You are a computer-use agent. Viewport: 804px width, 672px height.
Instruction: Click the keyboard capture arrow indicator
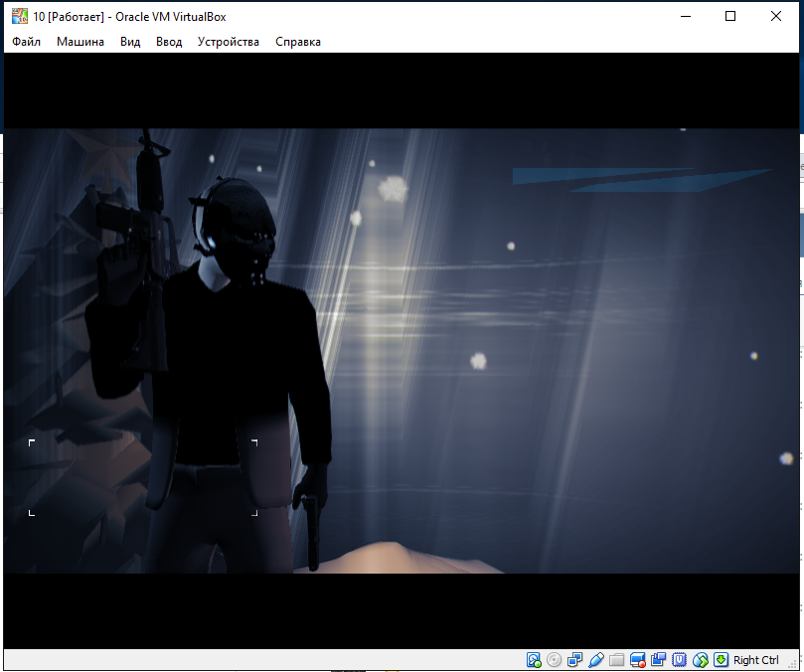click(x=721, y=660)
